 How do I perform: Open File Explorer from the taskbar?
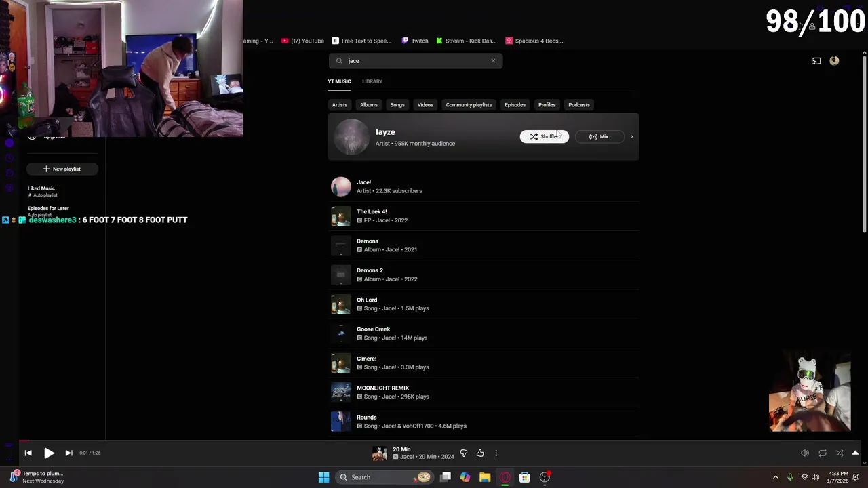[485, 477]
